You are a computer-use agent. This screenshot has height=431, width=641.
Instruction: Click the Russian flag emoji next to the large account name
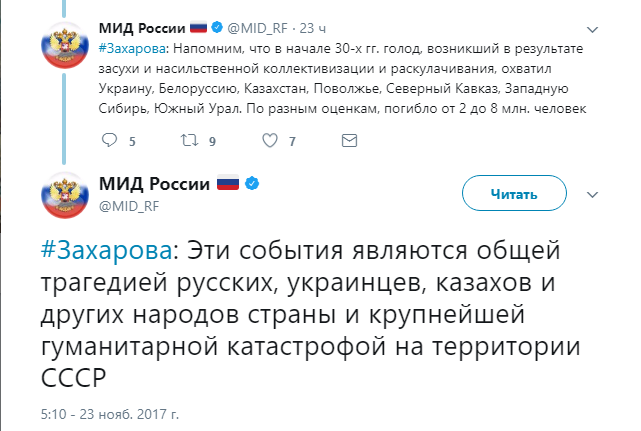(x=228, y=184)
